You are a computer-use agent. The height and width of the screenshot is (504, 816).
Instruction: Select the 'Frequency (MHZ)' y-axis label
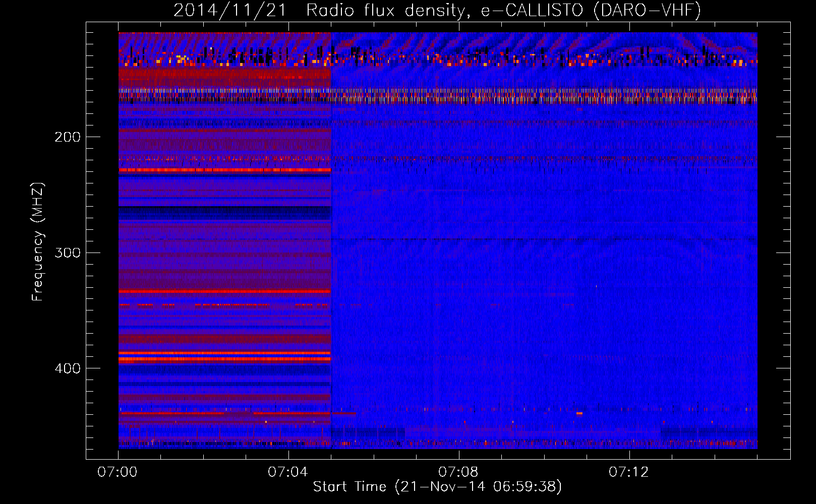pyautogui.click(x=38, y=242)
